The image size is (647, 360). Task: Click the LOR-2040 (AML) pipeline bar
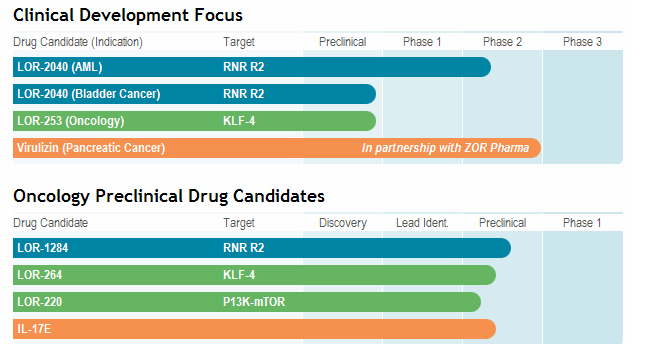pos(252,67)
